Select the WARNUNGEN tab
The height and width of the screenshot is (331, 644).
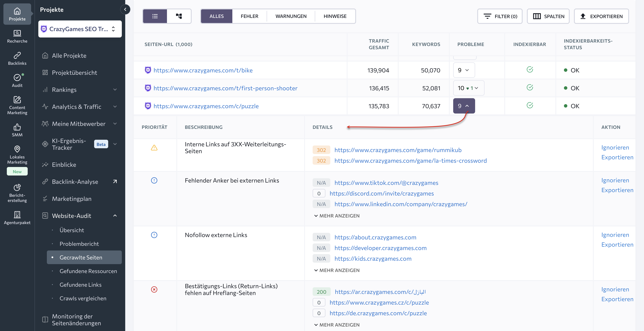pyautogui.click(x=291, y=16)
